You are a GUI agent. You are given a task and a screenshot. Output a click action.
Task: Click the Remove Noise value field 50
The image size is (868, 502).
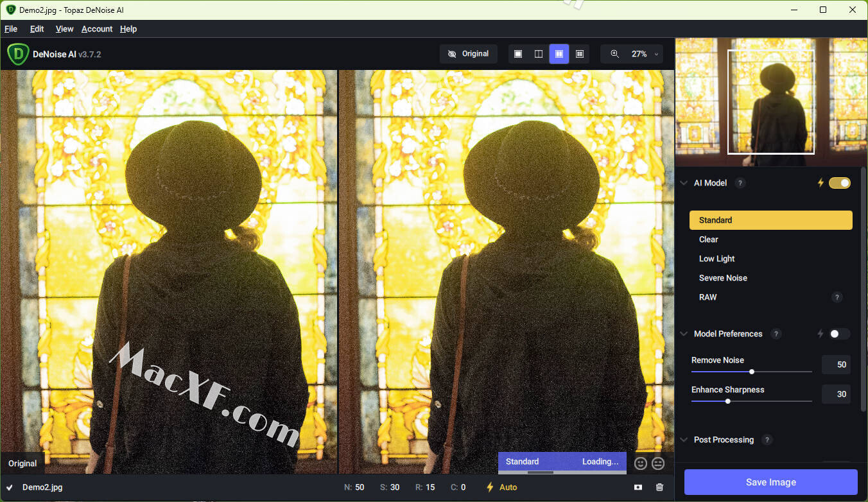click(837, 365)
